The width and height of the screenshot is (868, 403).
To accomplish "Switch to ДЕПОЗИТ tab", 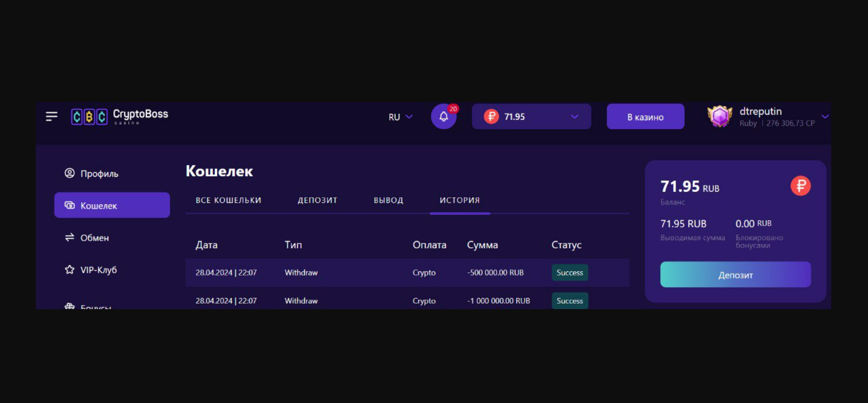I will click(x=317, y=200).
